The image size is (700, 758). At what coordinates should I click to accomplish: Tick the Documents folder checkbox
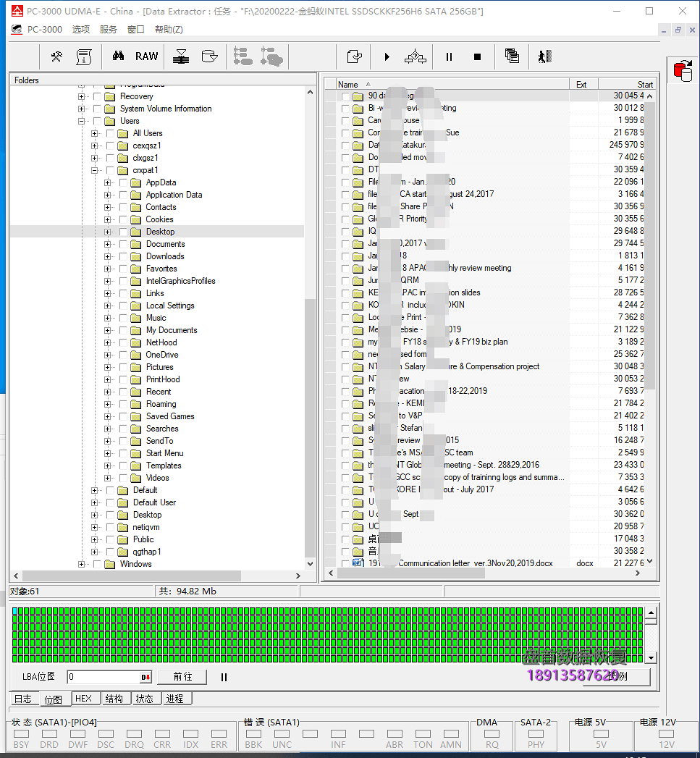coord(123,244)
